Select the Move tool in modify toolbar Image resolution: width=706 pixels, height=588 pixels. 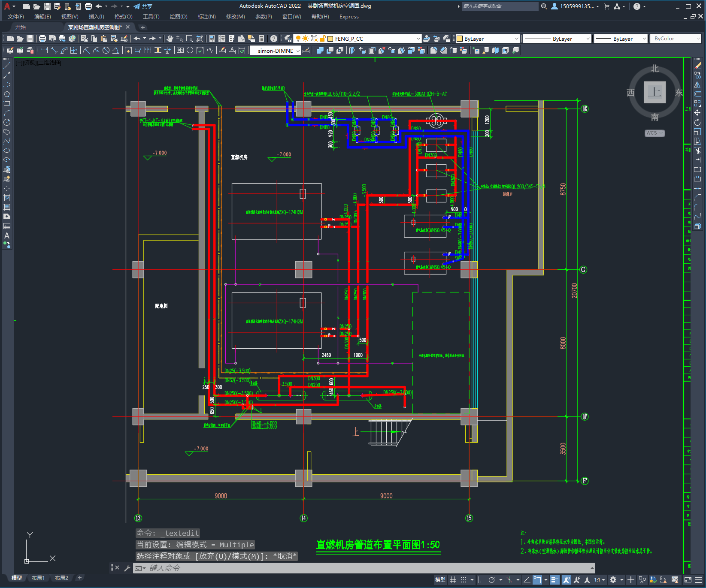697,113
